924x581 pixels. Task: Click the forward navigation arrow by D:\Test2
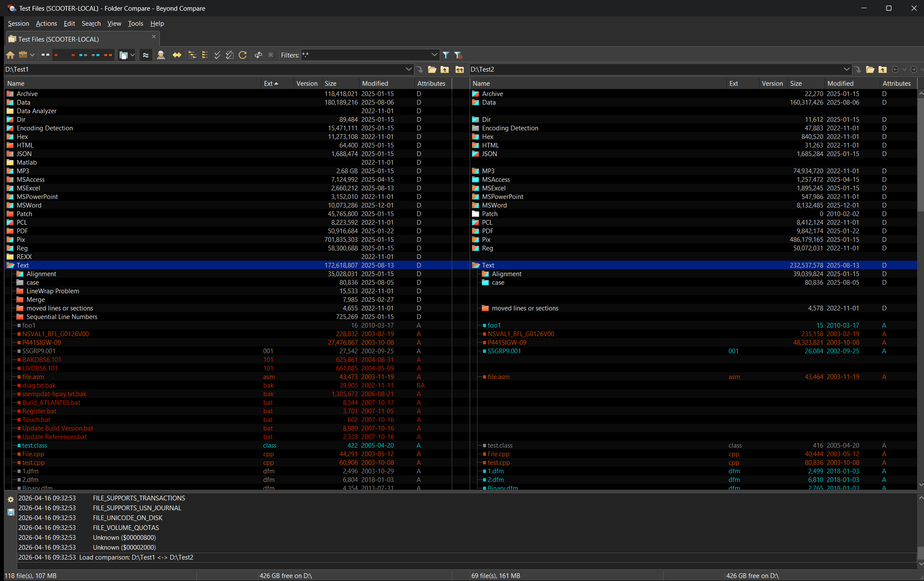click(x=913, y=69)
